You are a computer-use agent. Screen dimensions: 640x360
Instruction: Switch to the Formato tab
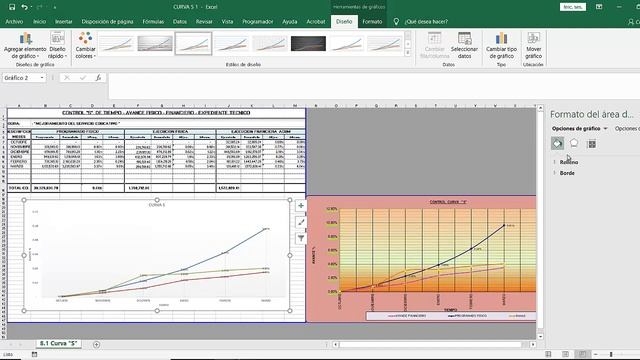(372, 22)
